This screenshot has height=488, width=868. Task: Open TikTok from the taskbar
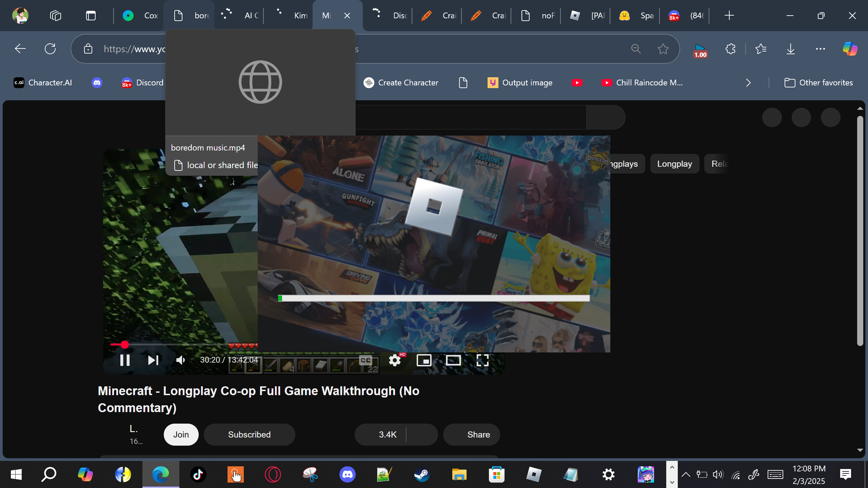pos(198,474)
